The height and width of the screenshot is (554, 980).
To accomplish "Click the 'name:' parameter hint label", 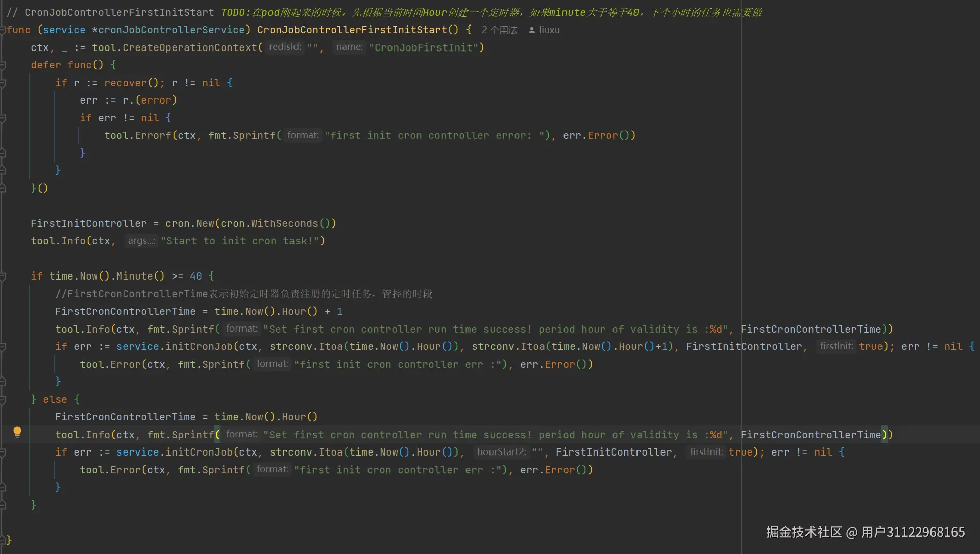I will pos(349,47).
